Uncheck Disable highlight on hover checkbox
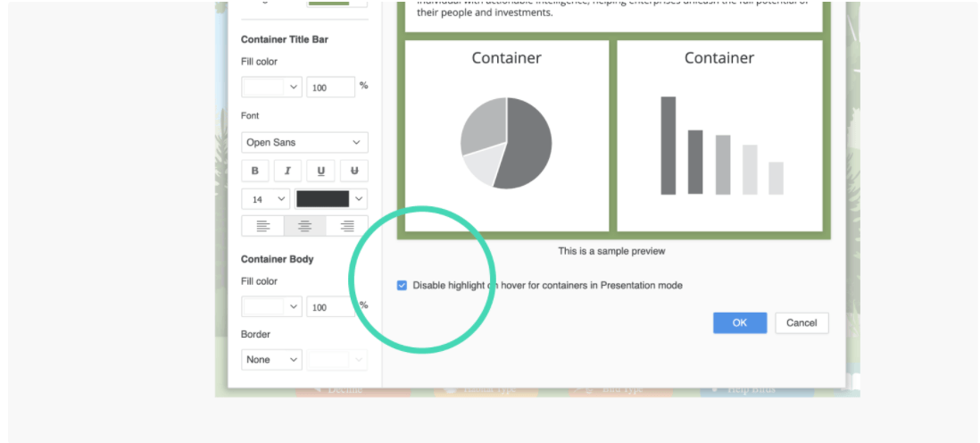This screenshot has width=980, height=443. coord(402,286)
